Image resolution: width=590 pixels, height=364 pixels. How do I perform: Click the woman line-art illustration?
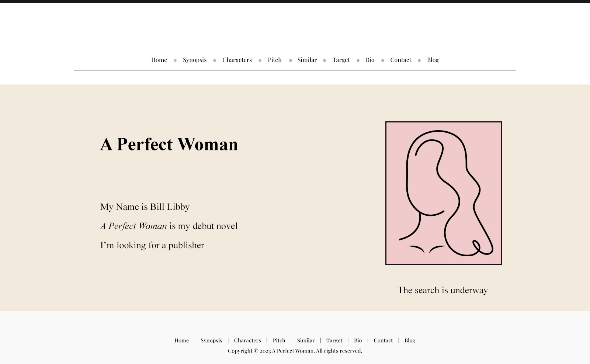coord(444,193)
